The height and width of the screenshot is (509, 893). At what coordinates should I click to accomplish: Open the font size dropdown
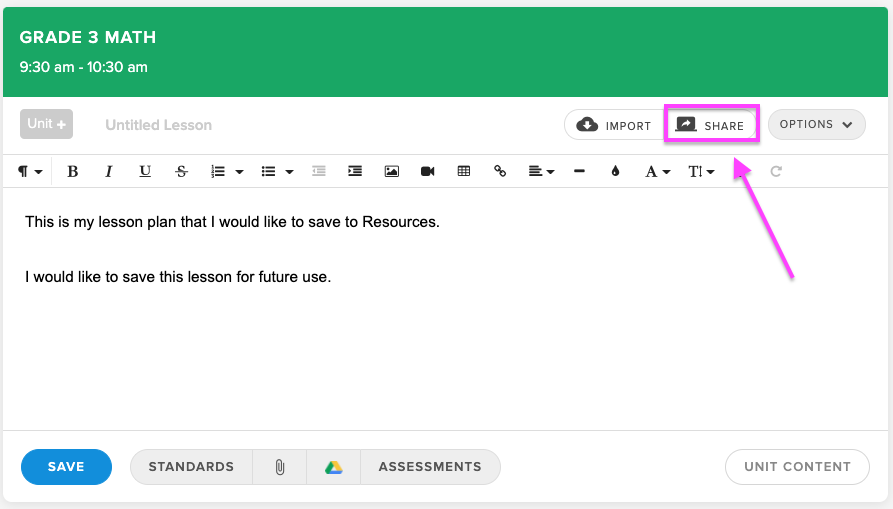click(x=701, y=171)
